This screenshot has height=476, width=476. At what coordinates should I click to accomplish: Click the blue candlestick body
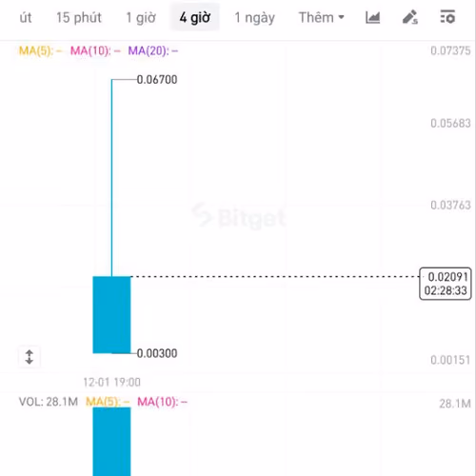(x=111, y=315)
